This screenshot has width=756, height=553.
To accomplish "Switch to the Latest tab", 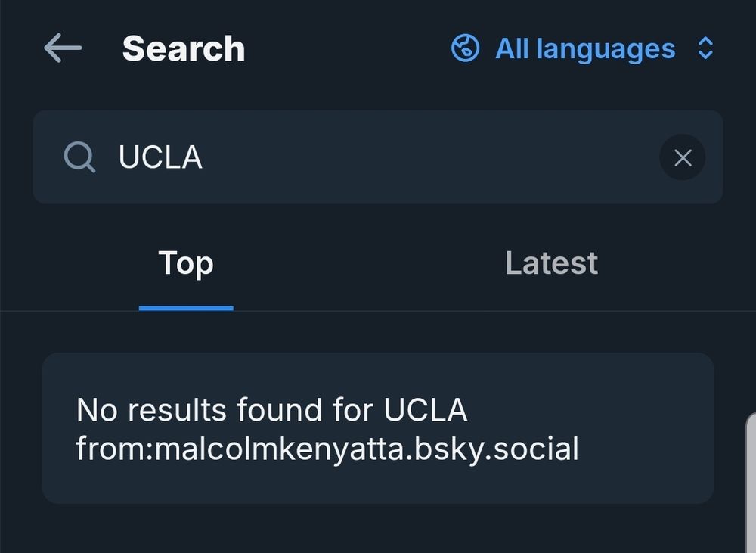I will (551, 263).
